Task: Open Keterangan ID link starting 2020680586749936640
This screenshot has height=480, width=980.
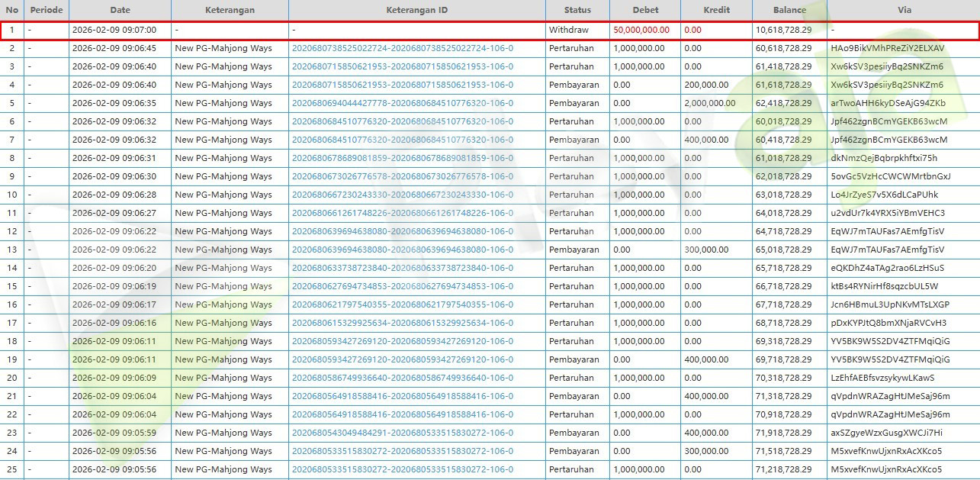Action: [x=403, y=378]
